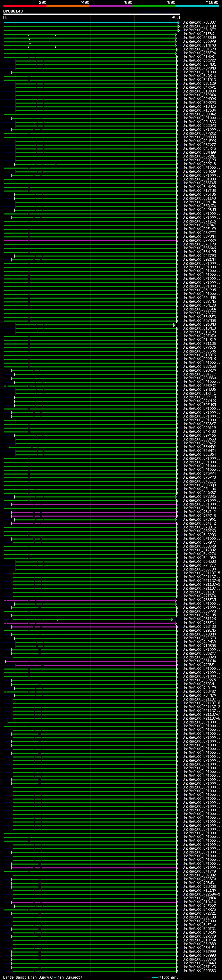Select hit label UniRef100_Q8T9W9
Image resolution: width=222 pixels, height=980 pixels.
click(x=199, y=179)
